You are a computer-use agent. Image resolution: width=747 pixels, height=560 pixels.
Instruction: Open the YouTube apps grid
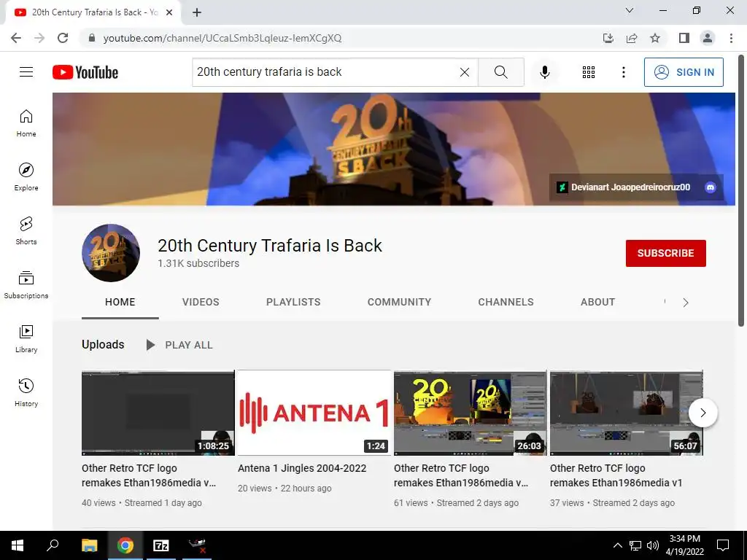[x=589, y=72]
